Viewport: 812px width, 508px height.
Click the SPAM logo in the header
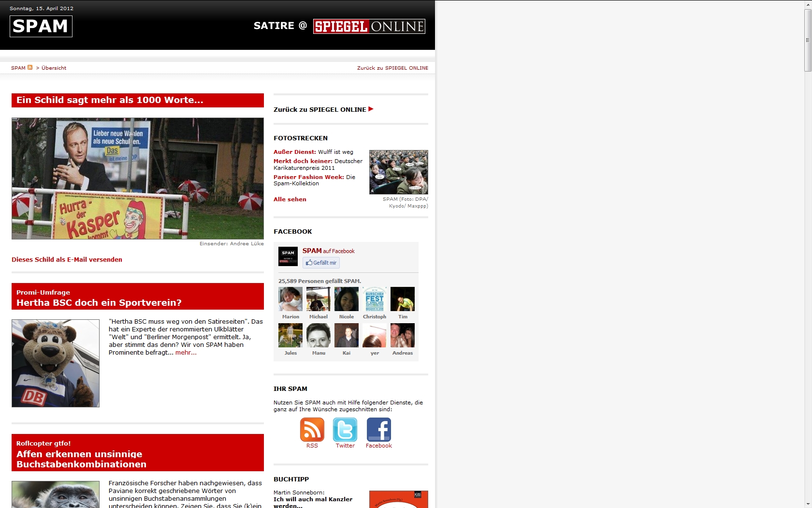click(41, 26)
